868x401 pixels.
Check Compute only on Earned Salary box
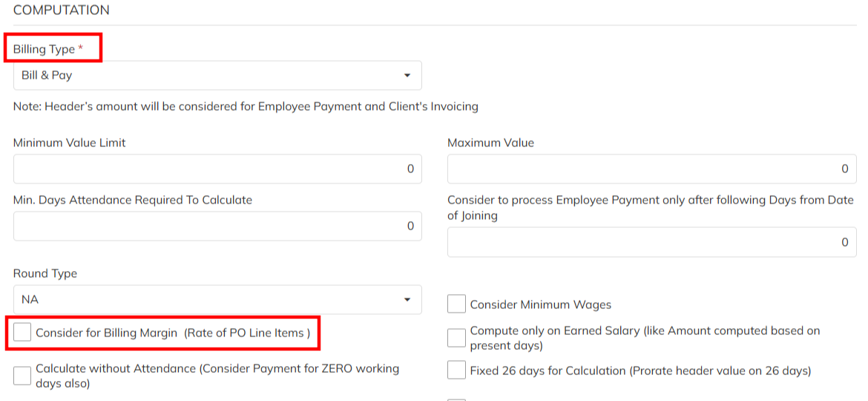(457, 338)
